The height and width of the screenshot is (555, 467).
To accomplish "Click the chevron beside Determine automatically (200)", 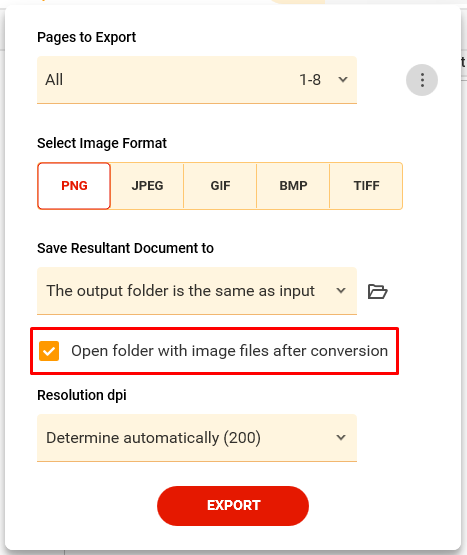I will pyautogui.click(x=341, y=437).
